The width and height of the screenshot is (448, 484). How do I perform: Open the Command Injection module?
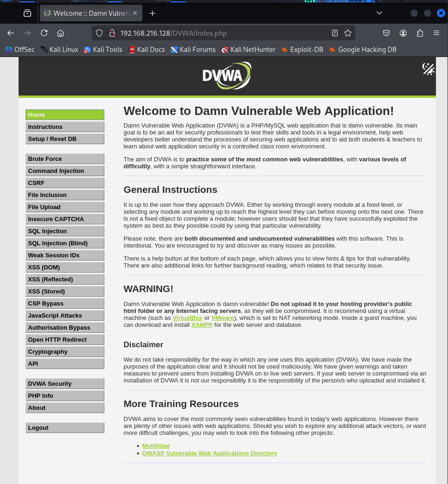(x=65, y=171)
